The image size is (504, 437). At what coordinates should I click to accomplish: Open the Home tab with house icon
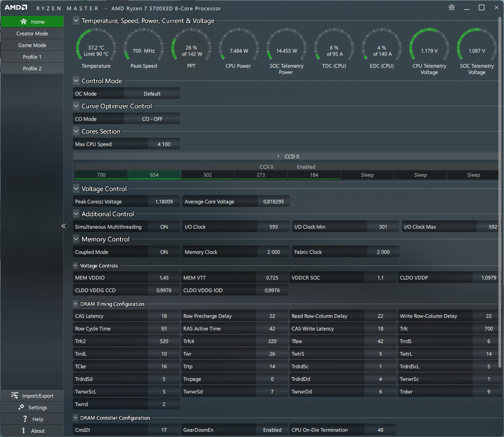click(x=32, y=22)
